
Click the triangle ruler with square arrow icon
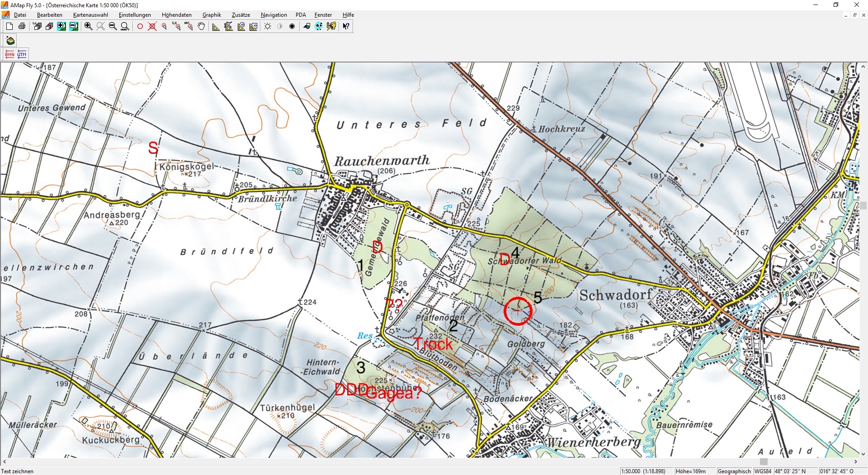coord(253,26)
